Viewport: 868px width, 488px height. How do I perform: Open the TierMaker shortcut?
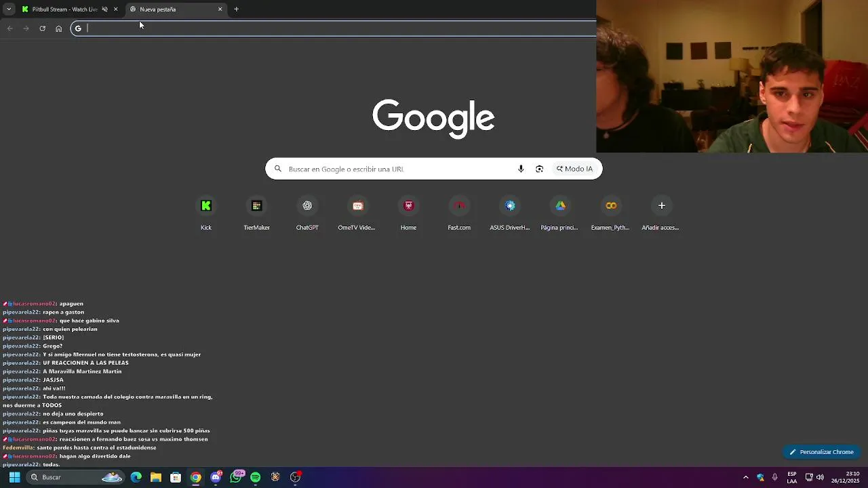[x=256, y=213]
